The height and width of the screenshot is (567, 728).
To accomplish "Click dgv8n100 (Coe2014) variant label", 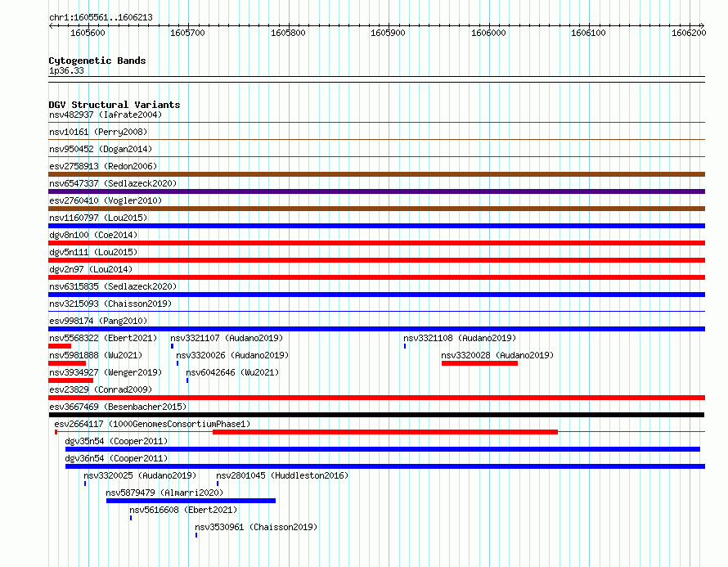I will point(93,235).
